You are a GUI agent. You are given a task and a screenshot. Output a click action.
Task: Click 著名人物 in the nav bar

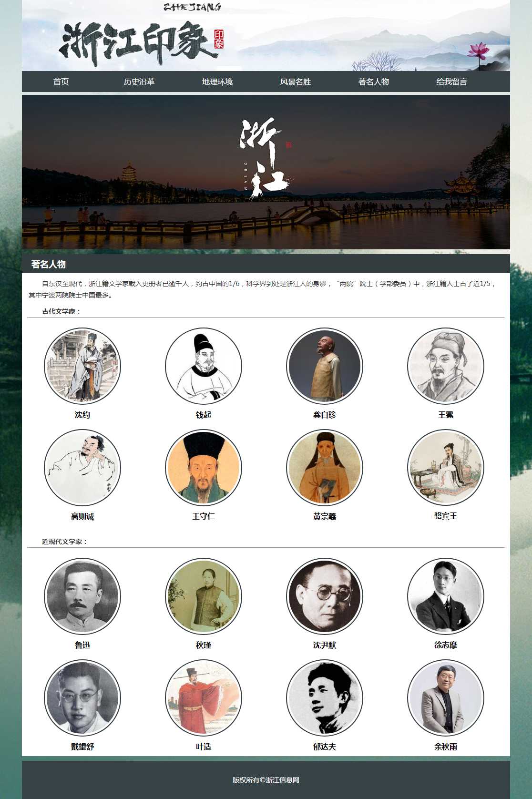374,82
